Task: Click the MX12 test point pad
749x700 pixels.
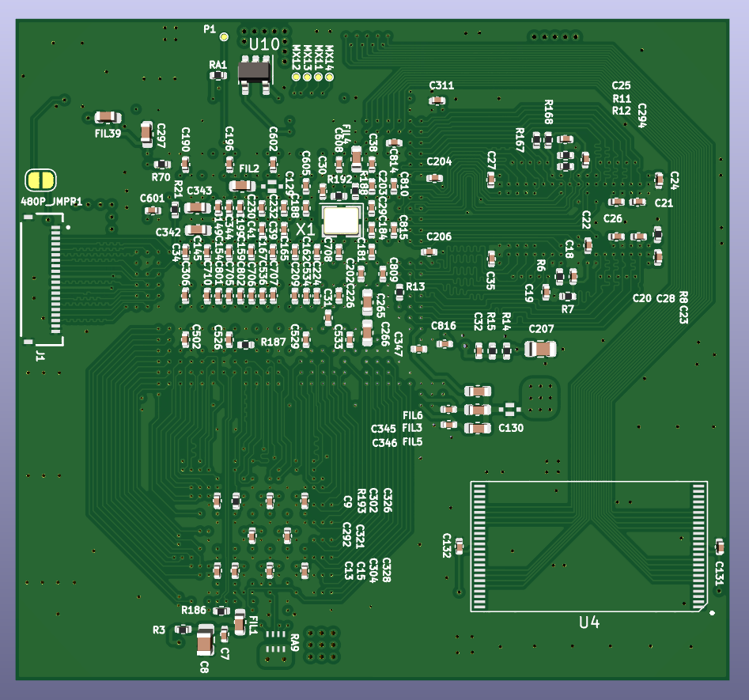Action: 296,77
